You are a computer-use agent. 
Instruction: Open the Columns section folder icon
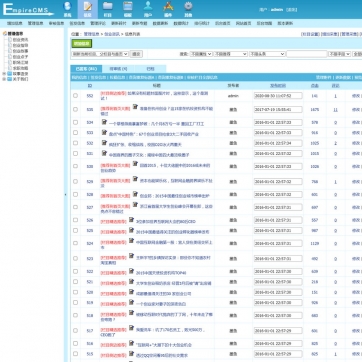[108, 6]
